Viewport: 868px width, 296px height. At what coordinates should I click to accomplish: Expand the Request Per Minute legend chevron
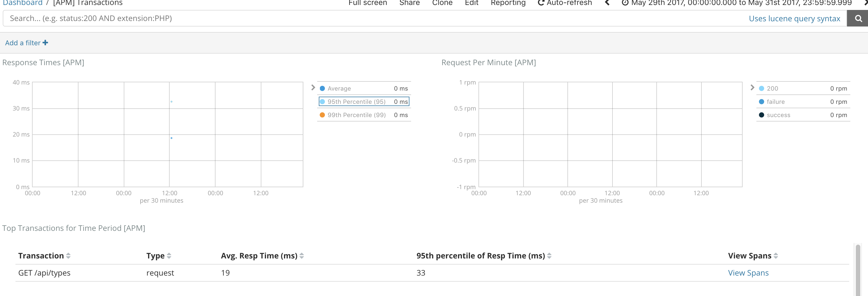tap(753, 88)
